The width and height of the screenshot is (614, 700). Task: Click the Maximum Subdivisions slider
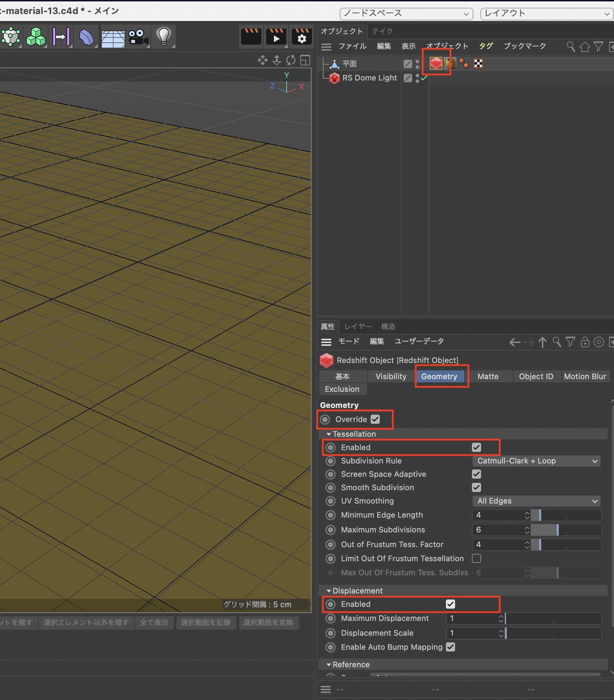[x=565, y=530]
